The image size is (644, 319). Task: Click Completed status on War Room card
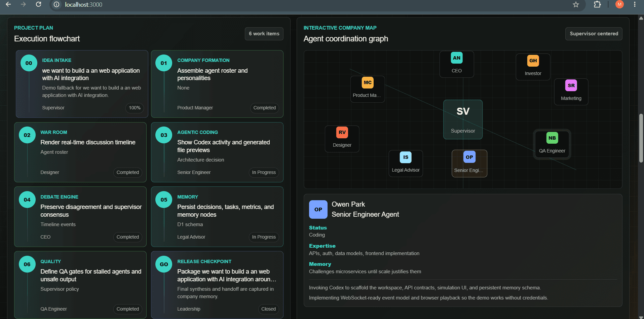pos(127,172)
